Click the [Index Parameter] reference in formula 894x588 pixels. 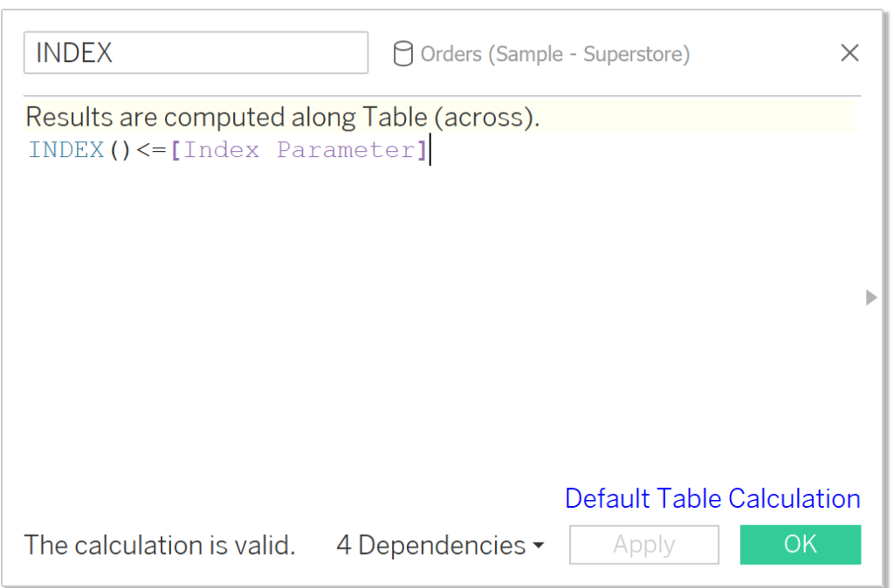click(299, 150)
